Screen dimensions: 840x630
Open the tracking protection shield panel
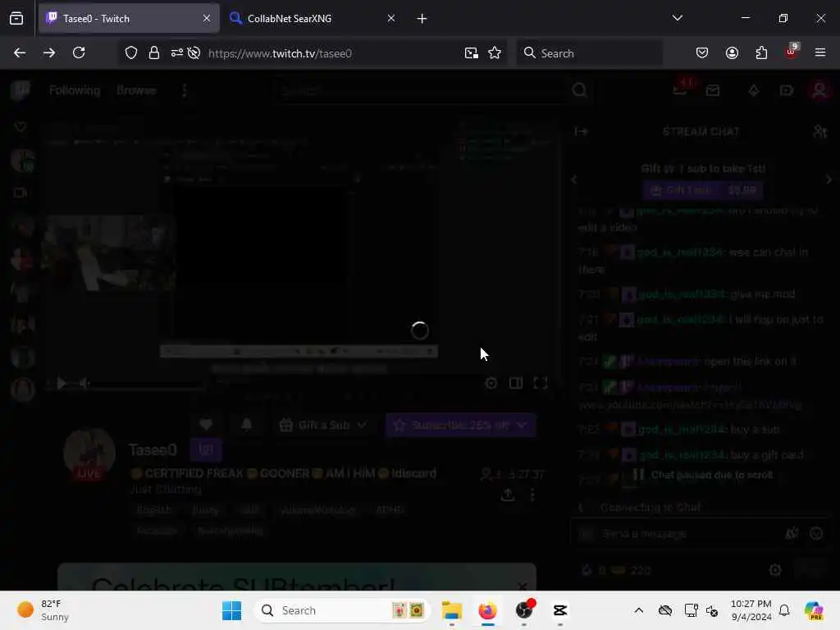(131, 53)
